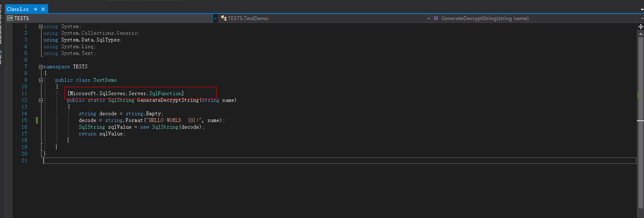Click the scrollbar up arrow
The image size is (644, 218).
point(640,33)
